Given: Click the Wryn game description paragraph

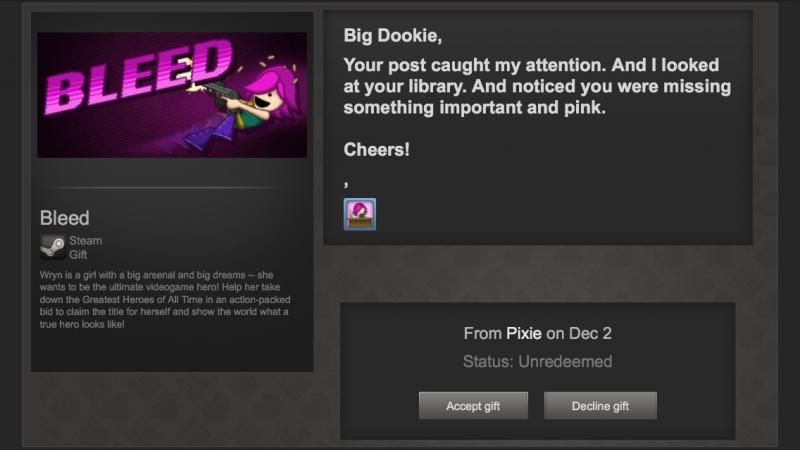Looking at the screenshot, I should (165, 299).
